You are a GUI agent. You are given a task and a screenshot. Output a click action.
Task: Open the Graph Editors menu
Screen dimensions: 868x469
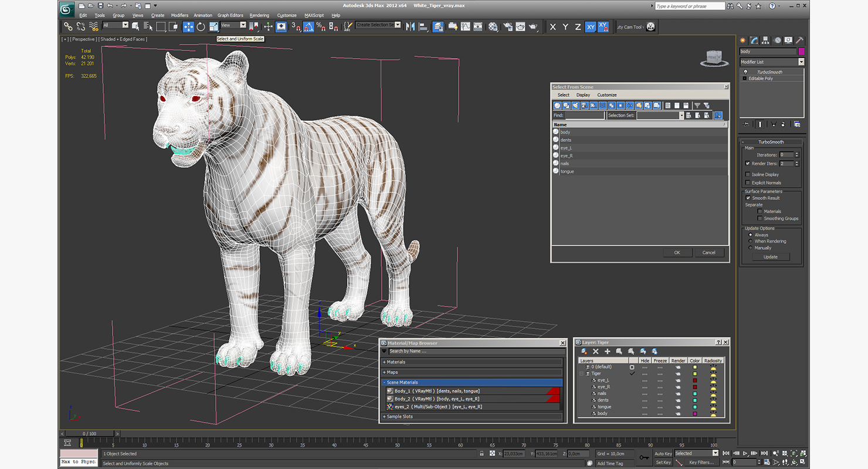click(230, 15)
